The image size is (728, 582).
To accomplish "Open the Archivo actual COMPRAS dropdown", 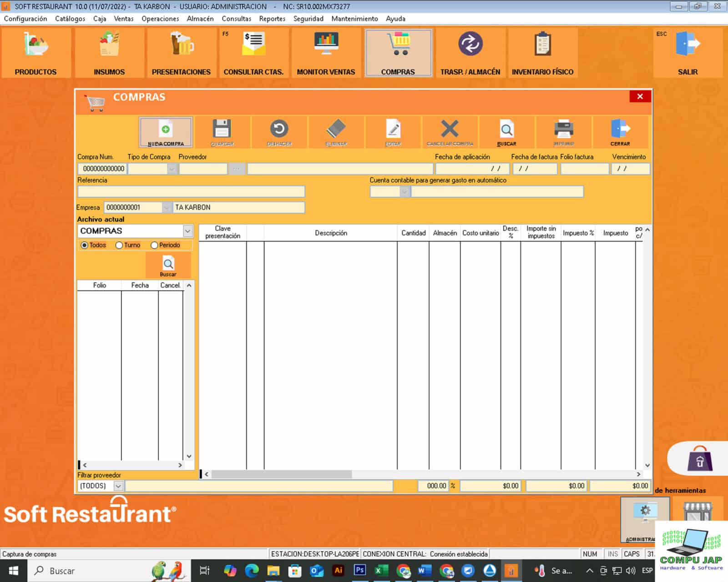I will 188,231.
